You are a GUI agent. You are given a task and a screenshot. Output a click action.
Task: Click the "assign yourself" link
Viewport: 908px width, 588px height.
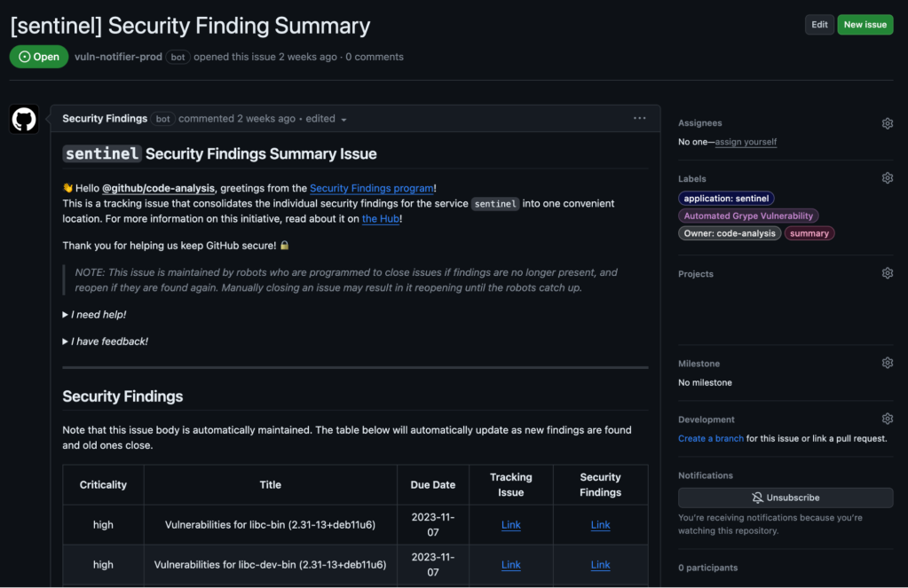pyautogui.click(x=746, y=141)
